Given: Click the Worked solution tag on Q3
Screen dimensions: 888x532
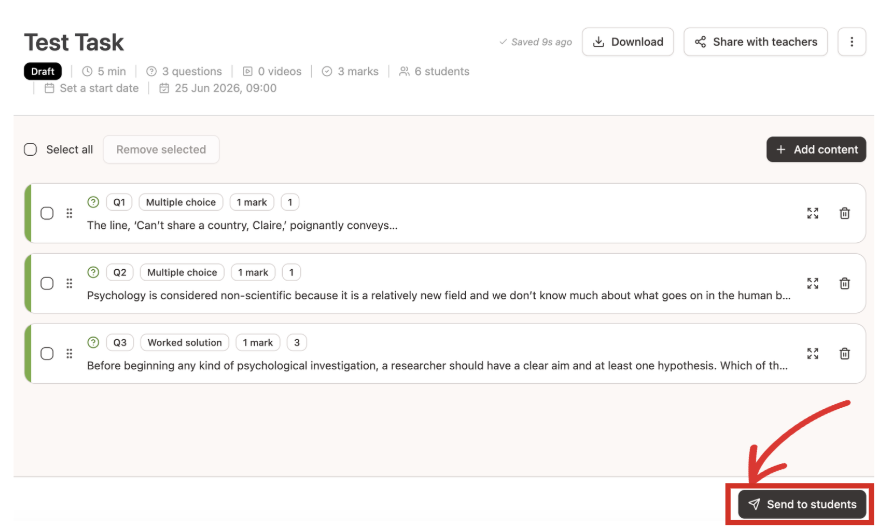Looking at the screenshot, I should (x=185, y=343).
